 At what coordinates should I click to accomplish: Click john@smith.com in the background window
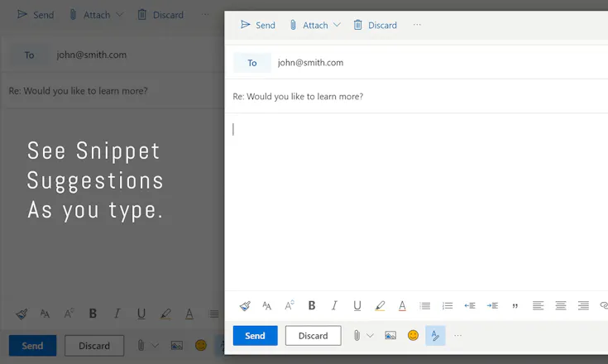(x=92, y=55)
